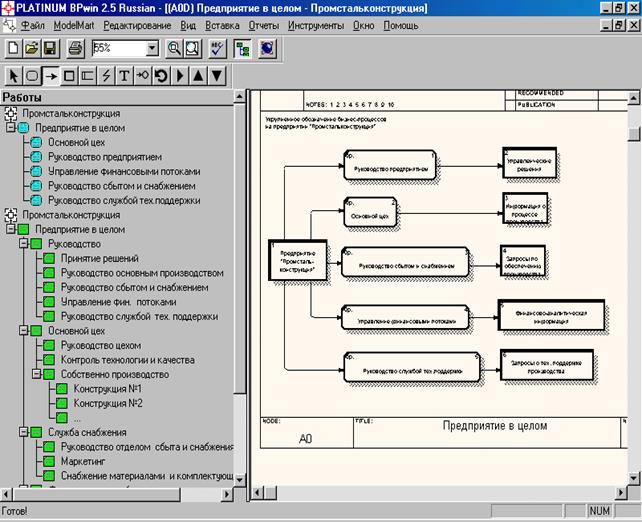Select the rounded Activity Box tool

[x=31, y=75]
